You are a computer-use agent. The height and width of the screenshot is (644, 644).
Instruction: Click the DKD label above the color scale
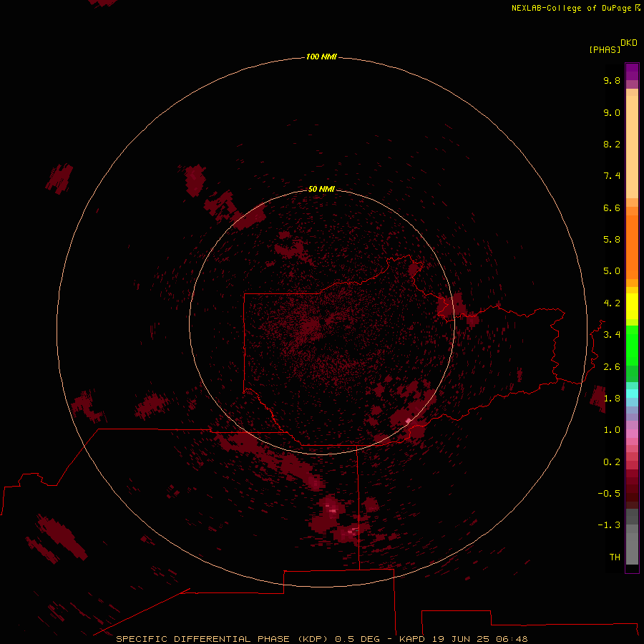pos(629,43)
